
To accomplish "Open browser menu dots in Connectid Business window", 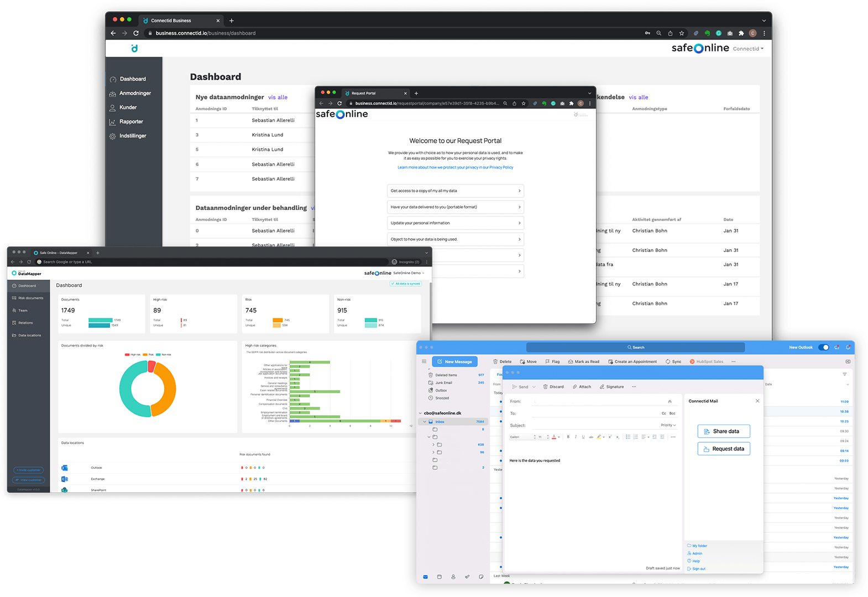I will (x=764, y=33).
